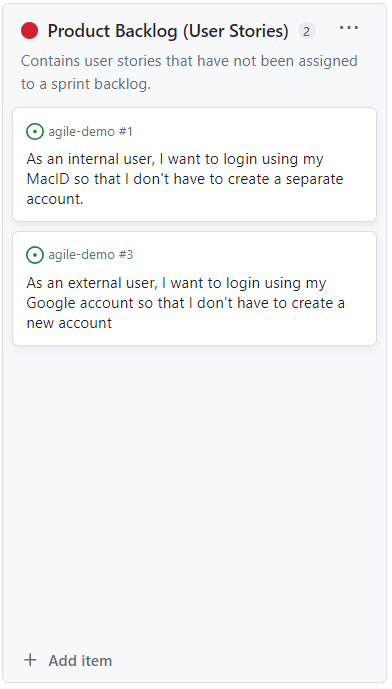Image resolution: width=392 pixels, height=689 pixels.
Task: Click the agile-demo #1 repository label
Action: (x=91, y=131)
